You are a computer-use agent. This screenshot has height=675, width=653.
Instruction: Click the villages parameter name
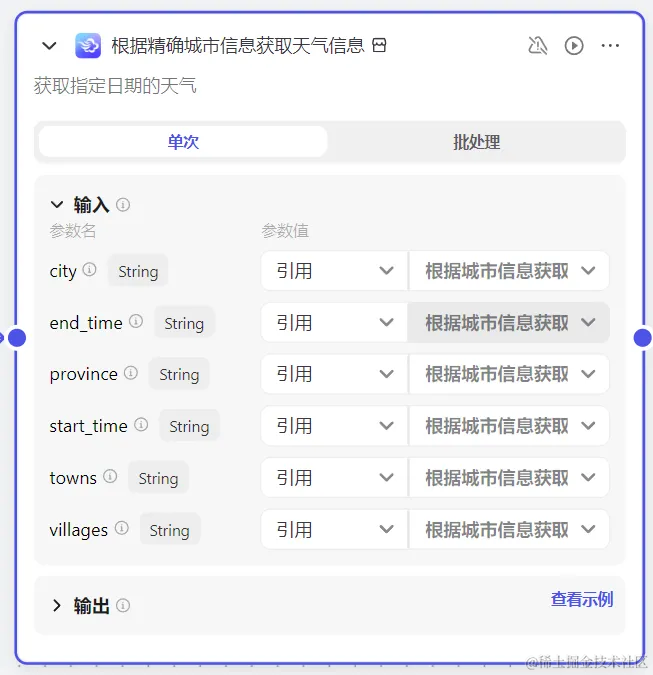point(79,530)
